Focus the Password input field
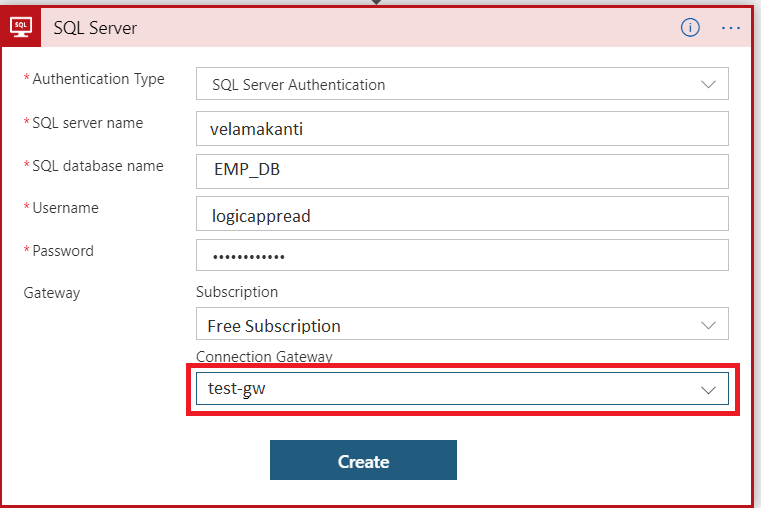 (462, 255)
